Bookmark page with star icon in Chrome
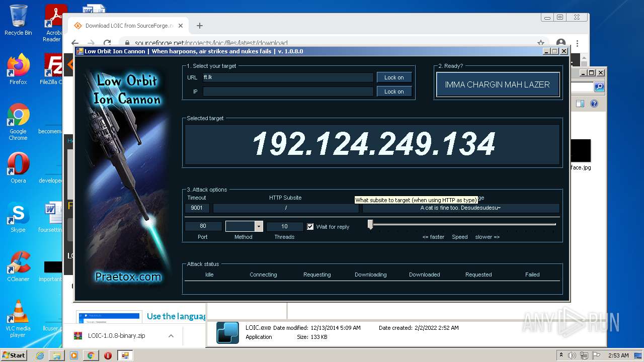Image resolution: width=644 pixels, height=362 pixels. point(541,43)
